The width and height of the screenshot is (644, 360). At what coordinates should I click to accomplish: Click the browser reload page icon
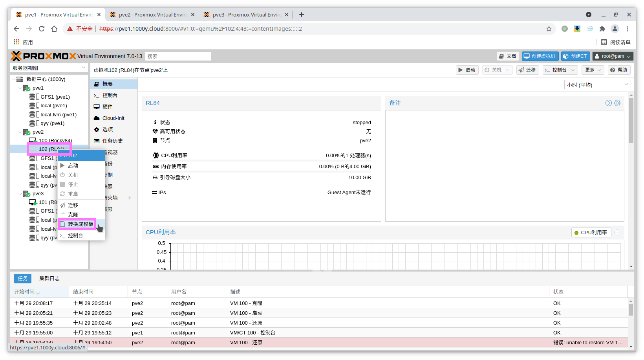pyautogui.click(x=42, y=29)
